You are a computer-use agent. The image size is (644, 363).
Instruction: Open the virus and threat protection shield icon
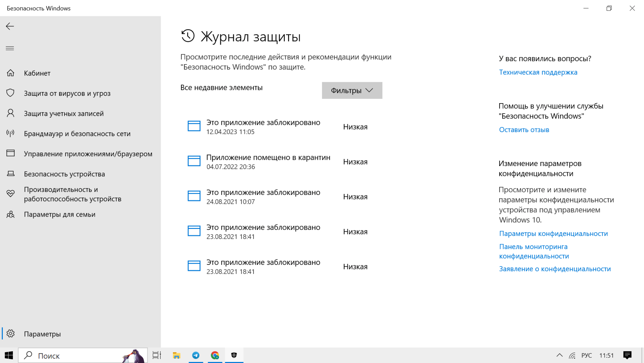[x=10, y=93]
